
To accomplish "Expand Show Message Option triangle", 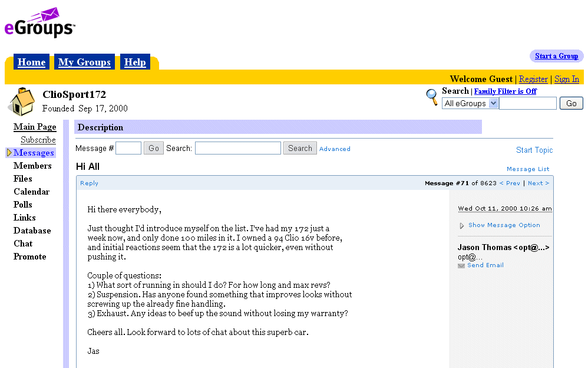I will (x=462, y=225).
